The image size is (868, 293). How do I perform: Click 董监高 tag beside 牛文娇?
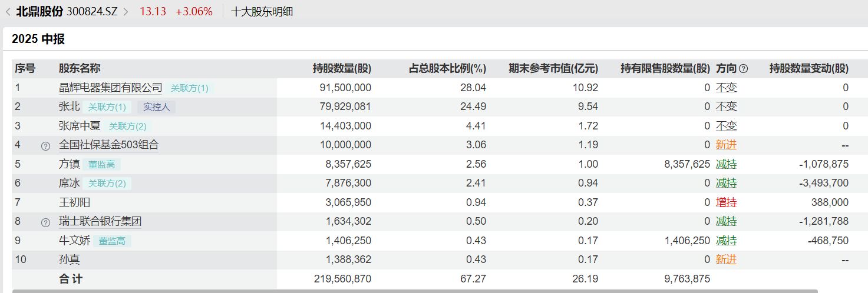point(112,241)
